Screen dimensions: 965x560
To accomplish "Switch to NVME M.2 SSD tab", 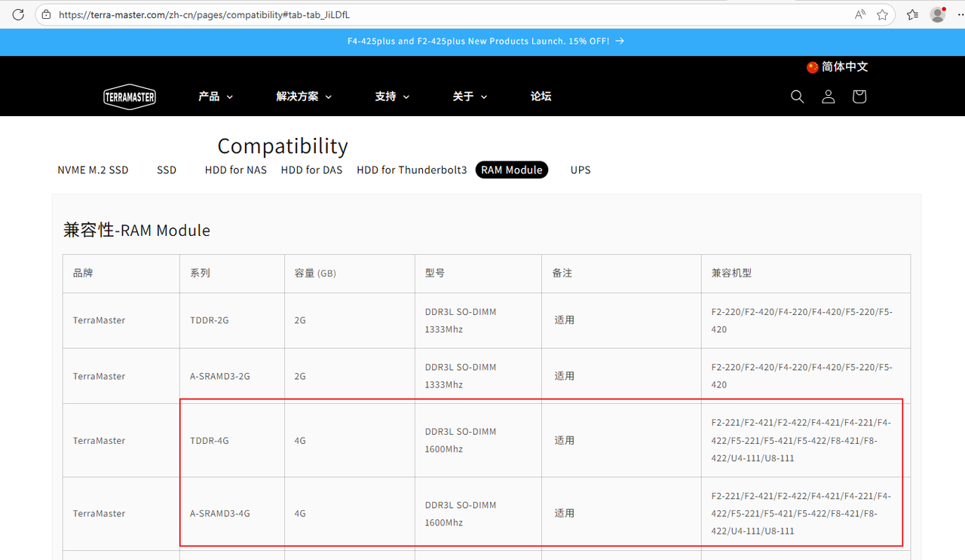I will tap(93, 170).
